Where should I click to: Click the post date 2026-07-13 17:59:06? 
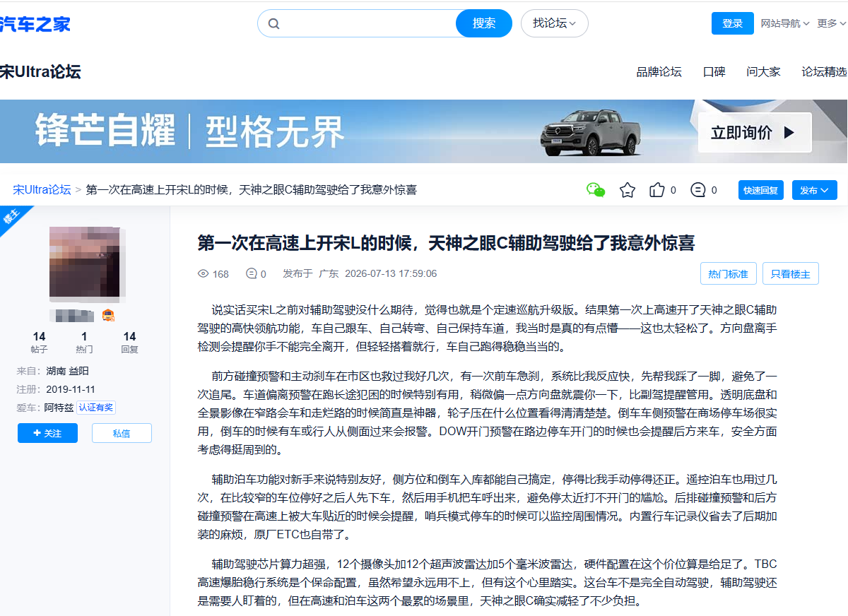(391, 274)
